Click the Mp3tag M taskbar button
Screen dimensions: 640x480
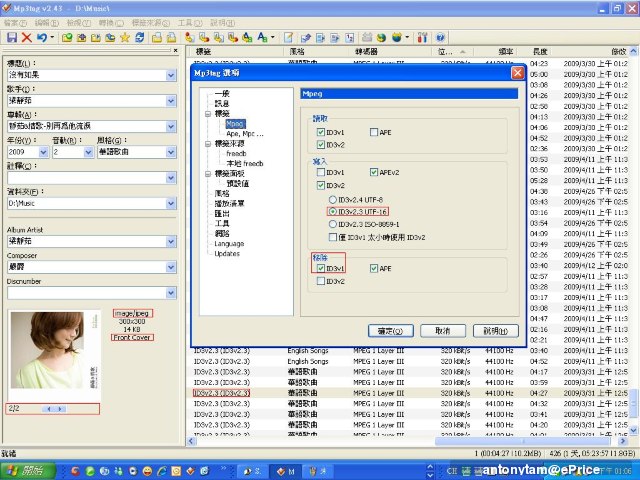(x=287, y=471)
